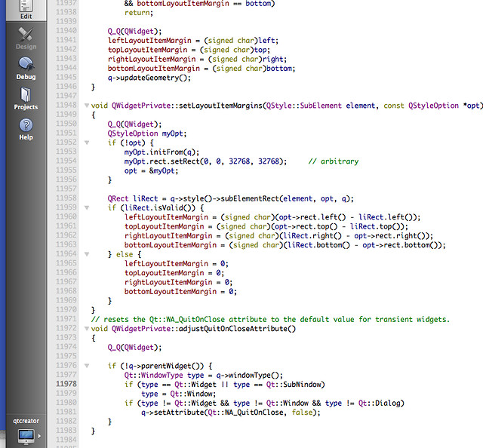Collapse the setLayoutItemMargins function at line 11948
Viewport: 483px width, 448px height.
[x=85, y=106]
